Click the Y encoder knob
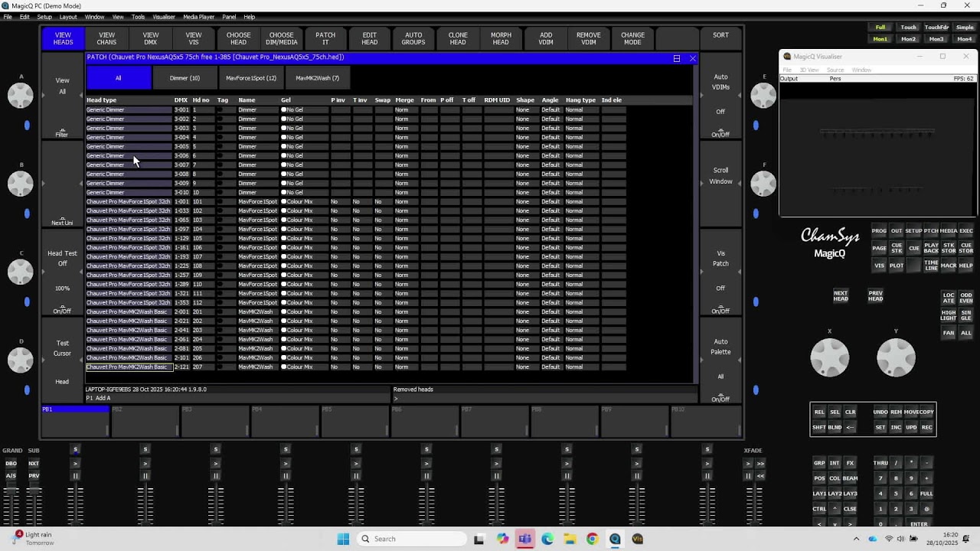Viewport: 980px width, 551px height. coord(896,358)
